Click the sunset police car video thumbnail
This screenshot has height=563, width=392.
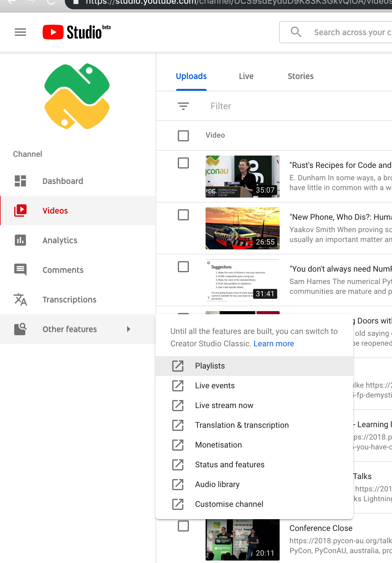click(x=242, y=228)
